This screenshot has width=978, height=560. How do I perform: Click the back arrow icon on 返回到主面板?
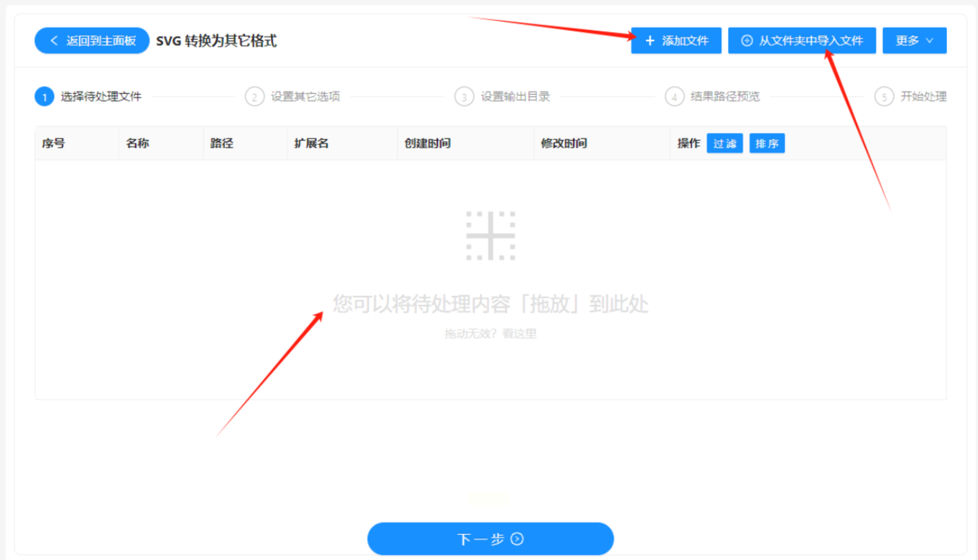(54, 41)
